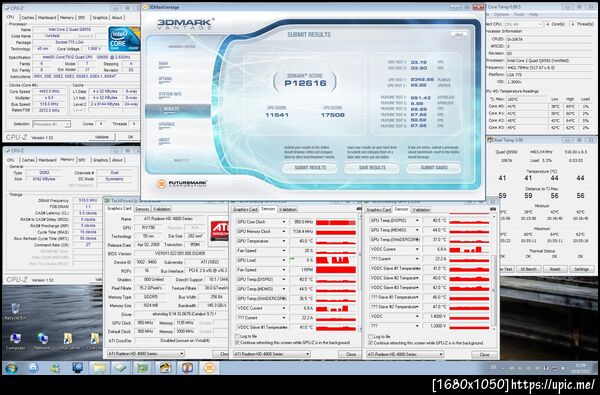Click the Real Temp title bar icon
The image size is (600, 395).
coord(490,140)
